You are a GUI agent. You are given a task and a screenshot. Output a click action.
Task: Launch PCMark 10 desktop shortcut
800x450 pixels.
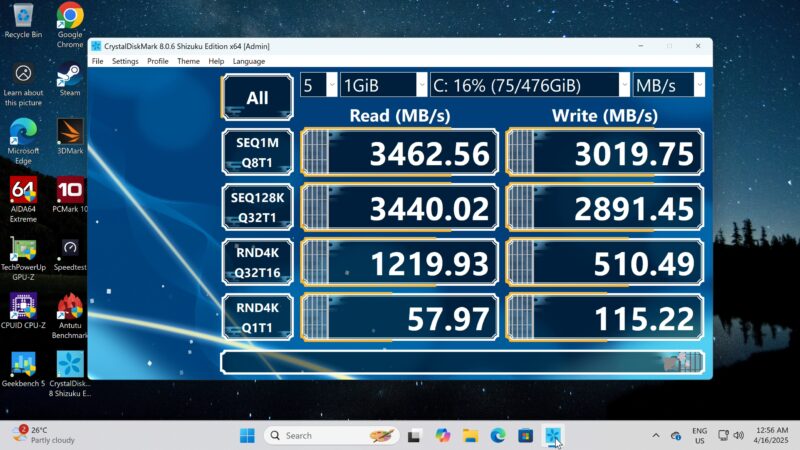(x=70, y=194)
